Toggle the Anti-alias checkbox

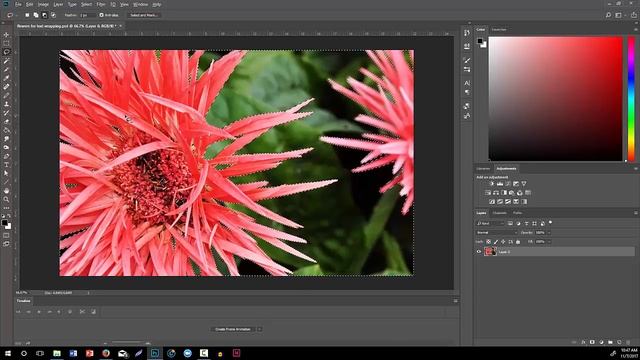click(x=102, y=15)
